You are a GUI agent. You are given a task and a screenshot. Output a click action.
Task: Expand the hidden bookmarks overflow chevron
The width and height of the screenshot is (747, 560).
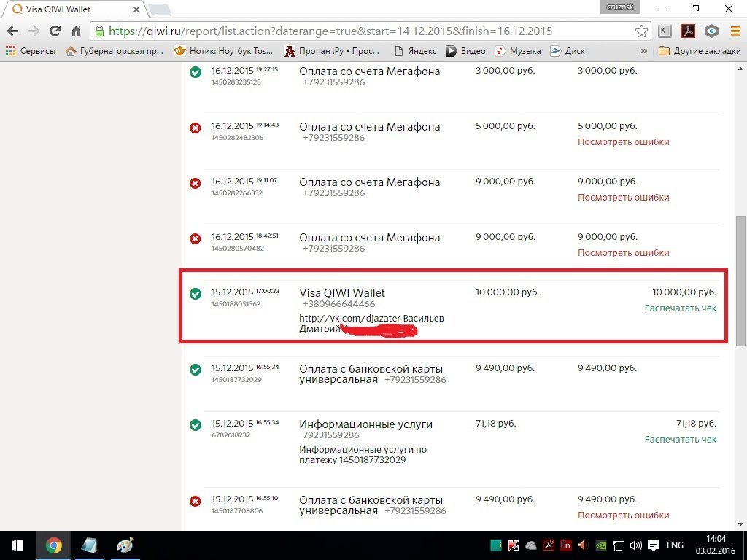tap(643, 51)
